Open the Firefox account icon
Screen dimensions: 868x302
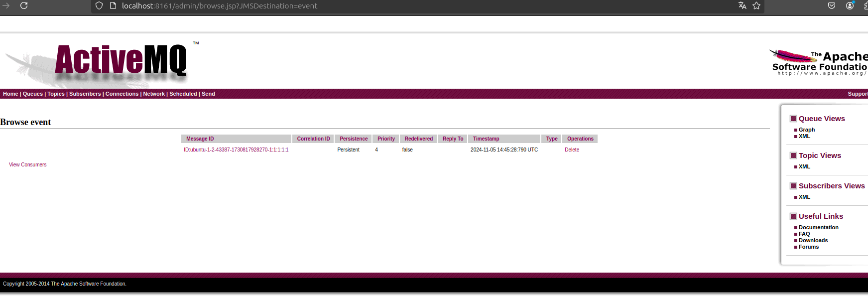click(x=850, y=5)
